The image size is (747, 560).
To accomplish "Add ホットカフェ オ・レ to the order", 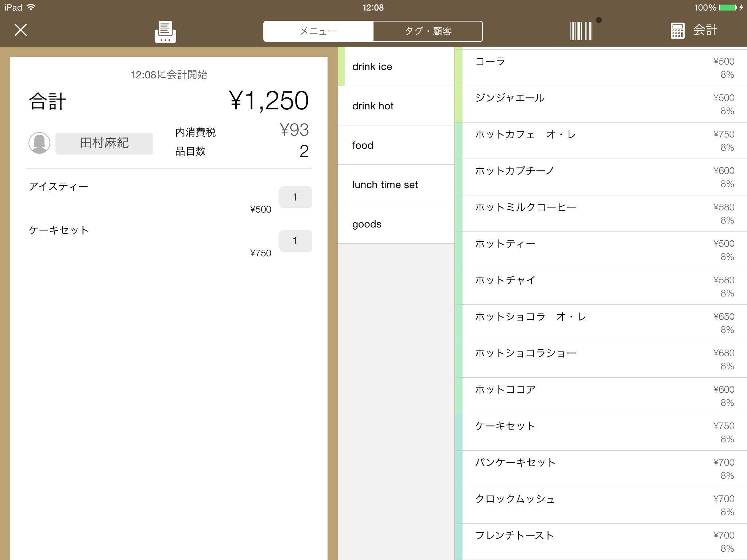I will click(601, 141).
